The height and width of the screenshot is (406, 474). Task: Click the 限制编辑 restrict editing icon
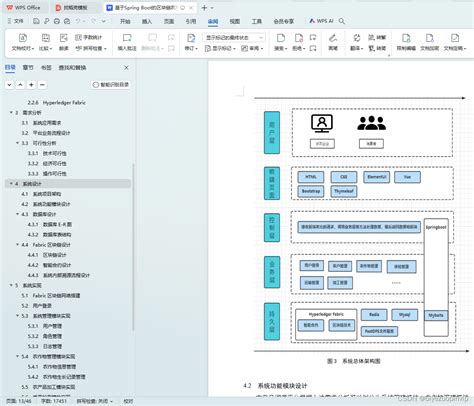coord(406,38)
